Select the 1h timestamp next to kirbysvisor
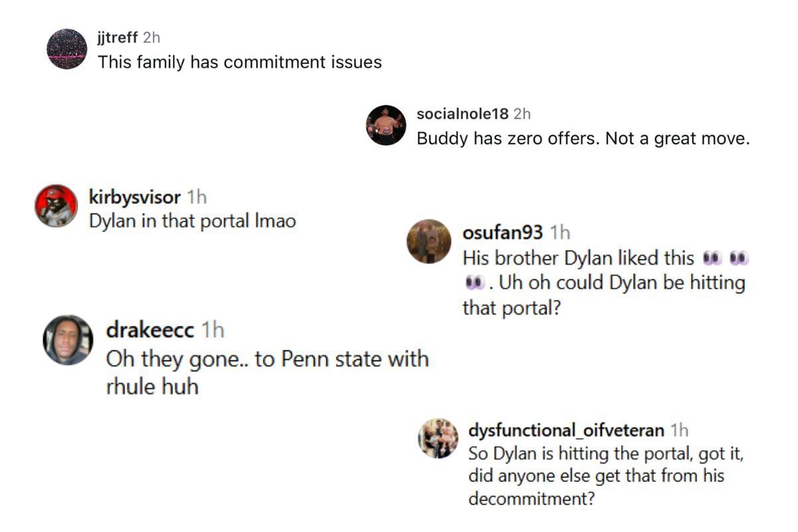798x532 pixels. pos(197,197)
